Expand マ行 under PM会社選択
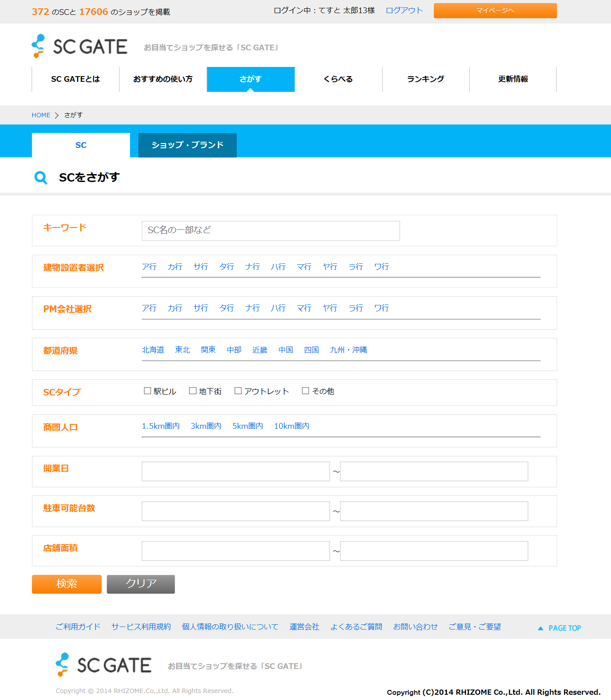The height and width of the screenshot is (700, 611). click(x=304, y=308)
